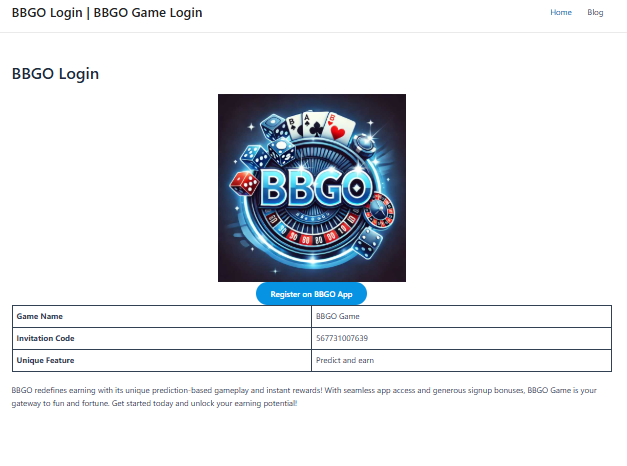This screenshot has height=466, width=627.
Task: Click the BBGO casino logo image
Action: tap(312, 188)
